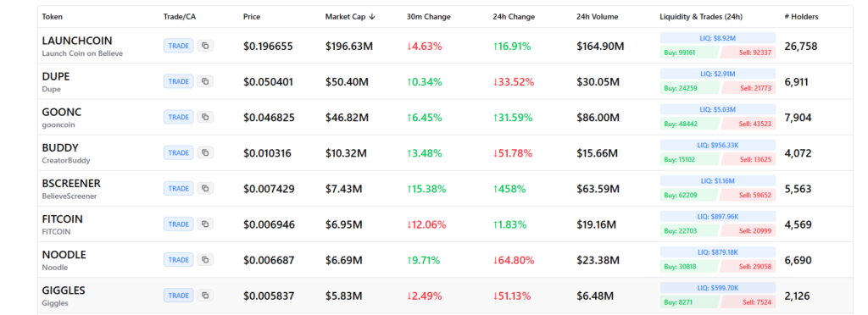Copy contract address for LAUNCHCOIN
This screenshot has width=868, height=315.
pyautogui.click(x=205, y=46)
